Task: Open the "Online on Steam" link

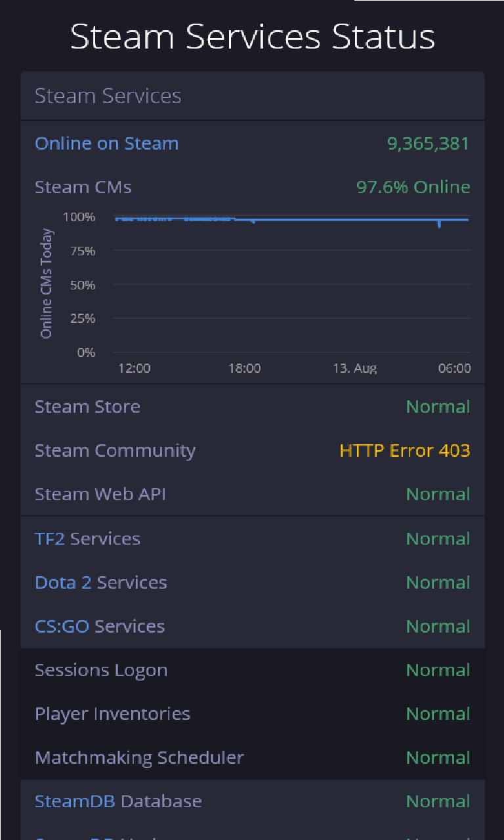Action: click(106, 144)
